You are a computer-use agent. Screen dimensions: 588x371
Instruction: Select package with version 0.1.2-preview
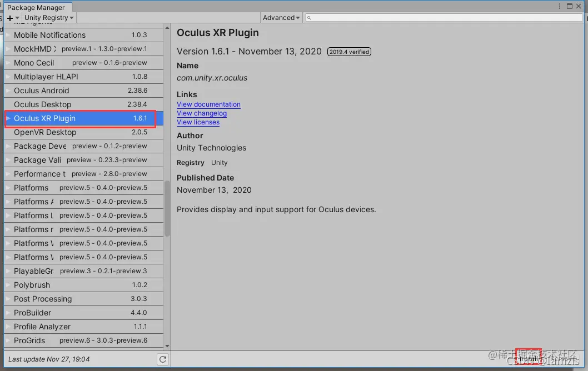pos(83,146)
